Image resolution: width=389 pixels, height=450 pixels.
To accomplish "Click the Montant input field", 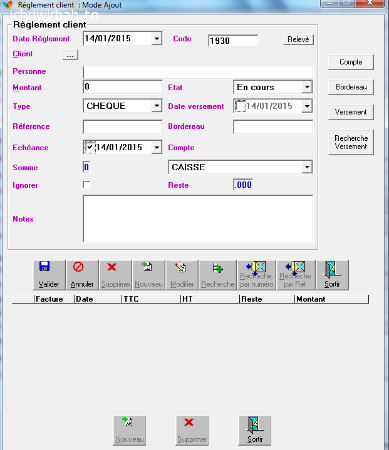I will (x=122, y=87).
